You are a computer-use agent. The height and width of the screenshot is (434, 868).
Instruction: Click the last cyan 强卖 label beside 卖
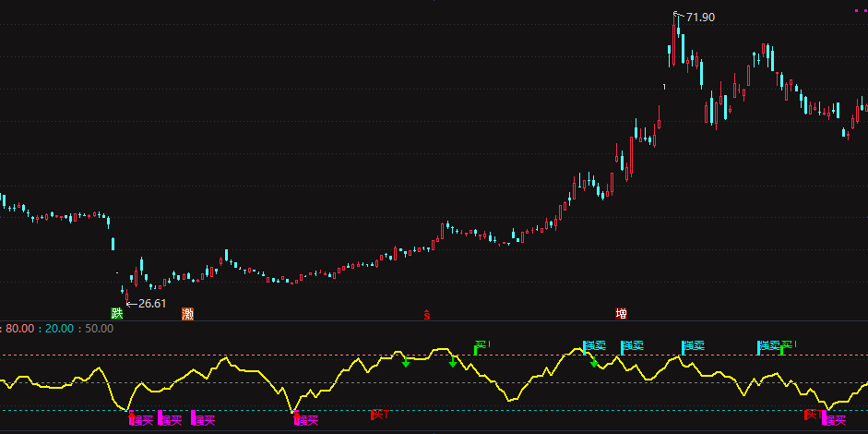pos(768,346)
